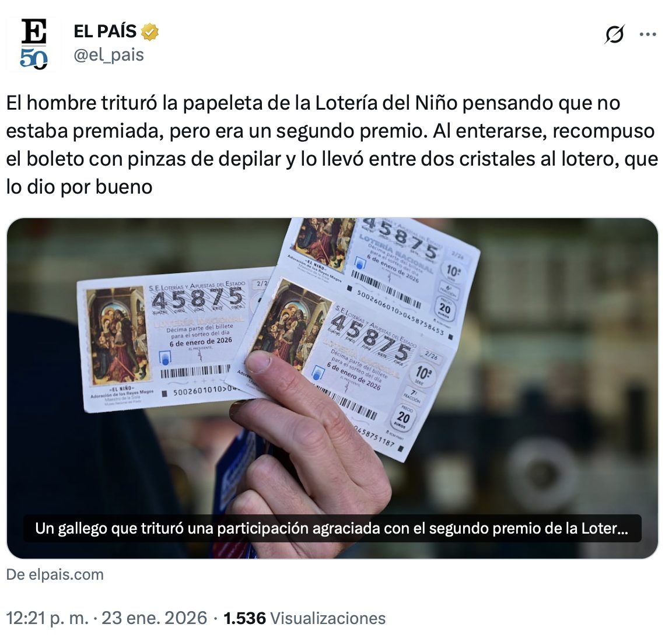Viewport: 672px width, 638px height.
Task: Click the barcode on the leftmost ticket
Action: click(x=195, y=371)
